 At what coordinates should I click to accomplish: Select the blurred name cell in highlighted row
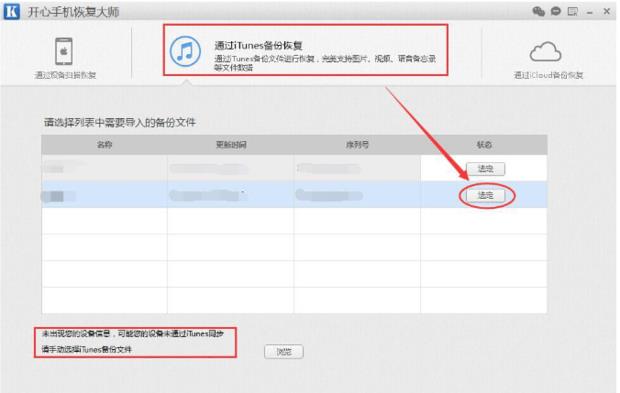[59, 196]
